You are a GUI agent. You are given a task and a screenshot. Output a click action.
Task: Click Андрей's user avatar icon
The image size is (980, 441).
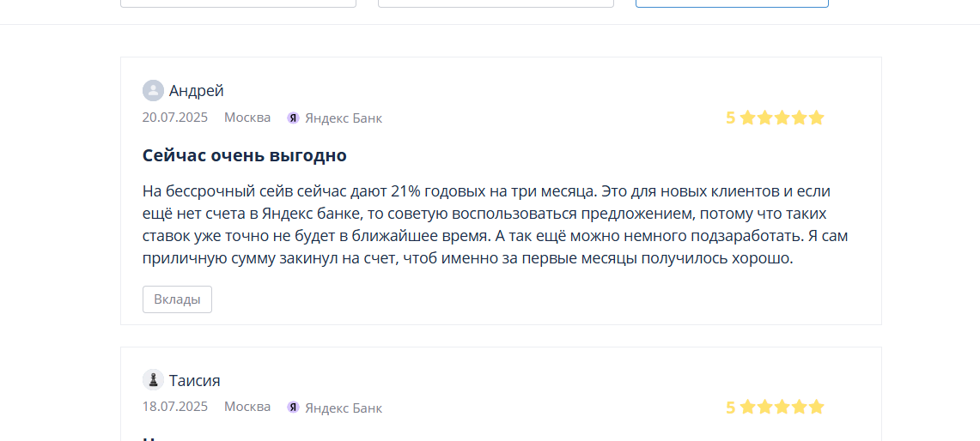(x=153, y=91)
